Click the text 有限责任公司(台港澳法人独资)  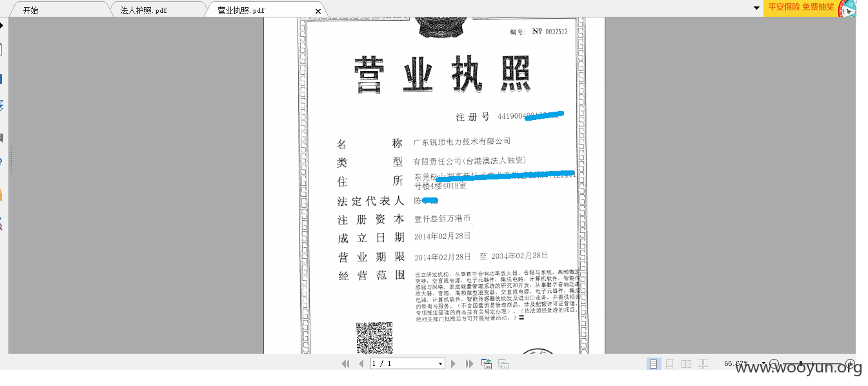coord(470,161)
